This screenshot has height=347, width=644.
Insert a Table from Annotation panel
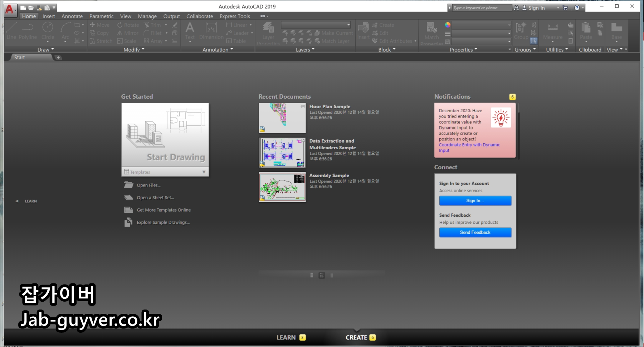coord(236,41)
